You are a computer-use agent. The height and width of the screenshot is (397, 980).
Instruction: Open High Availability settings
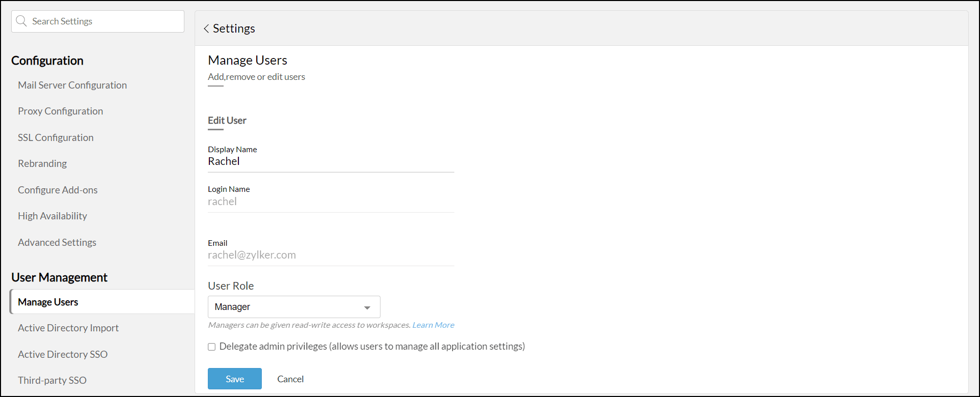(x=52, y=216)
